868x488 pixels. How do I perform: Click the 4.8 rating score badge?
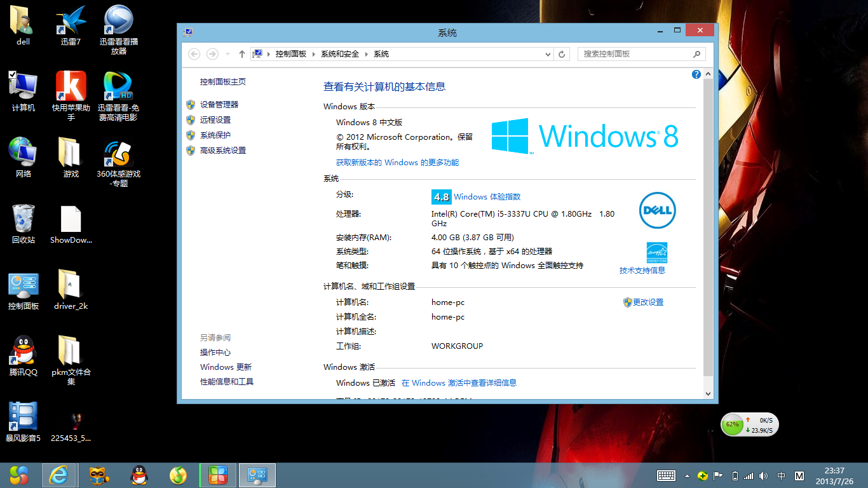[441, 197]
